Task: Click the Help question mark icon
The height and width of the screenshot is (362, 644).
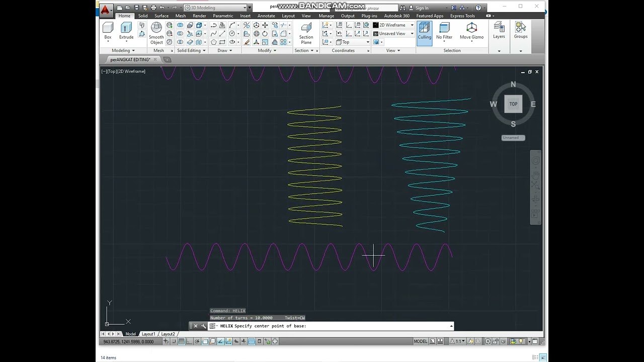Action: coord(478,8)
